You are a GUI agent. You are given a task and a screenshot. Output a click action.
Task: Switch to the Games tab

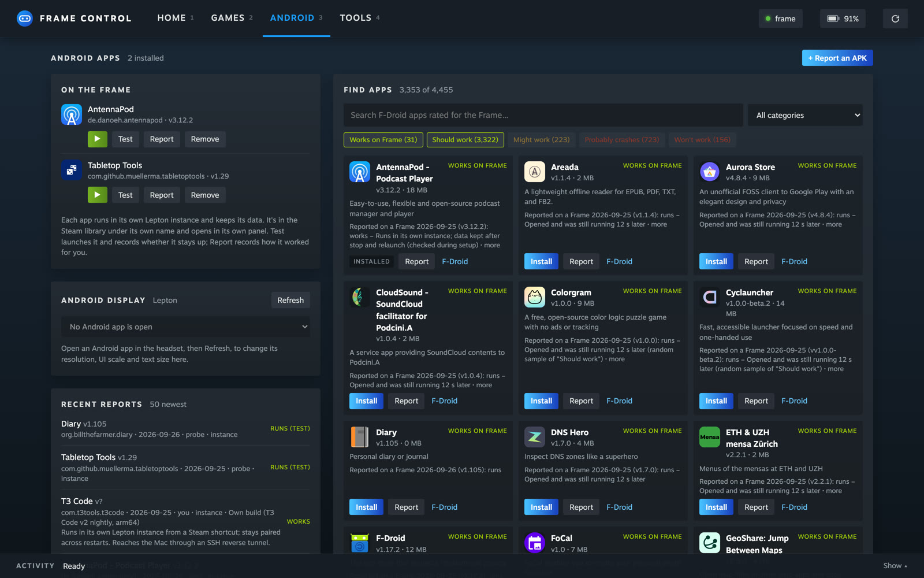(x=232, y=18)
